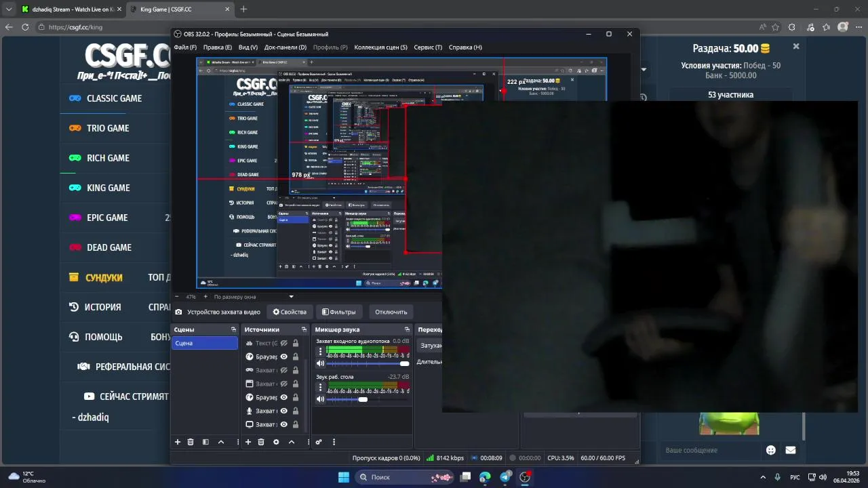
Task: Open TRIO GAME in the site sidebar
Action: [x=108, y=128]
